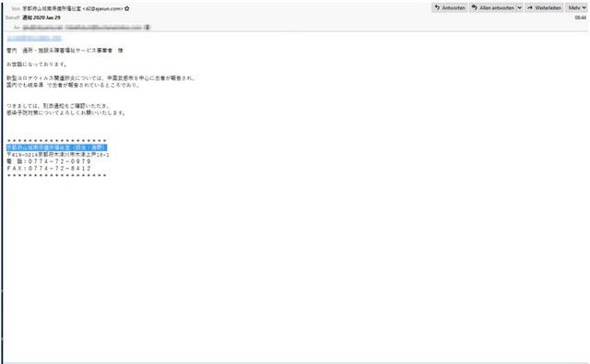Click the subject text '2020 Jan 29'
Image resolution: width=590 pixels, height=364 pixels.
click(x=47, y=18)
